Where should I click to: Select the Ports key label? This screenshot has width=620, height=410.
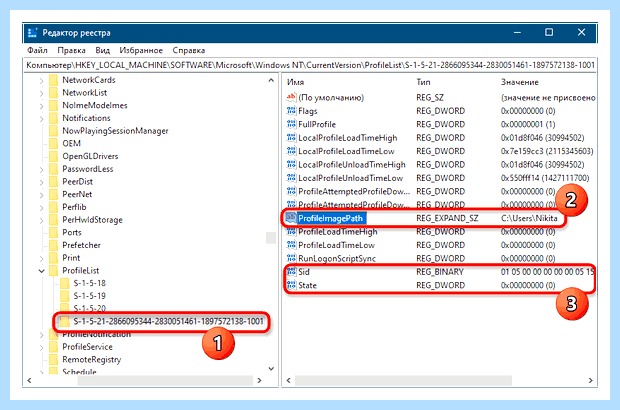pyautogui.click(x=72, y=232)
